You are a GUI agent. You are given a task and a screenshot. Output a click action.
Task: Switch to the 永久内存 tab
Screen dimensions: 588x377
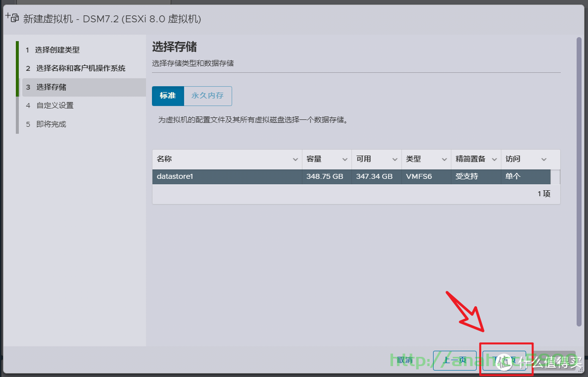point(208,96)
